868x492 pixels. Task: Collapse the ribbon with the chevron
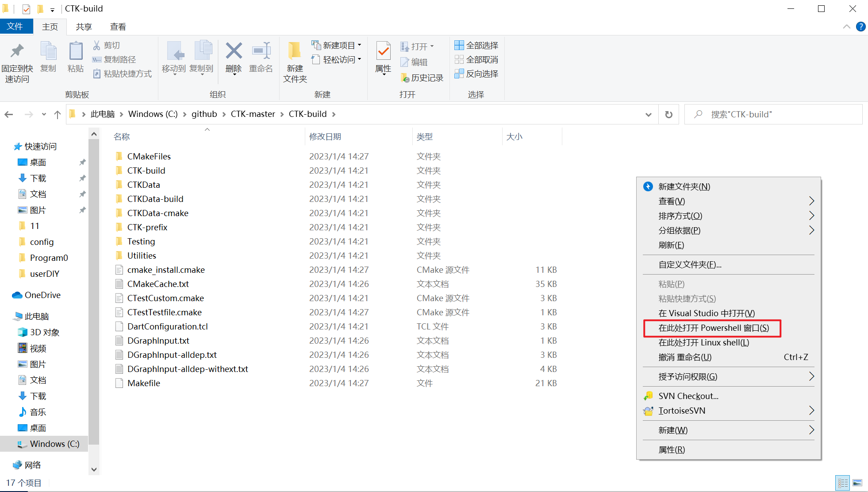[846, 27]
